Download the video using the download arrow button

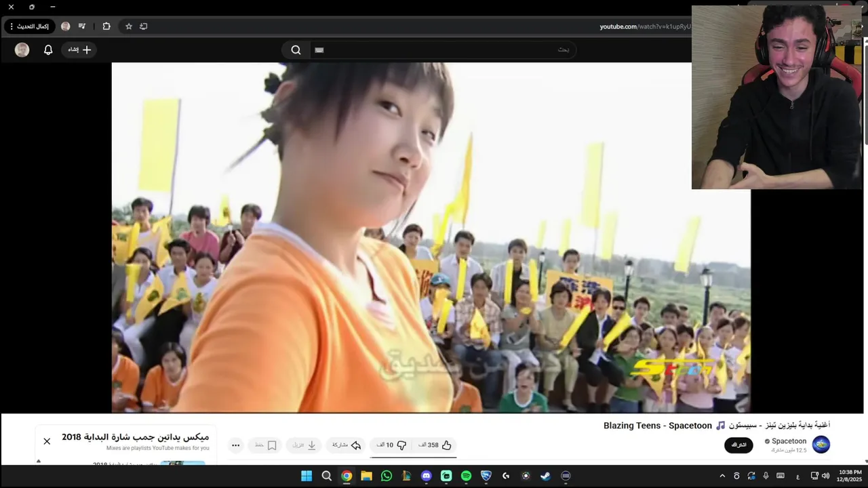point(304,445)
